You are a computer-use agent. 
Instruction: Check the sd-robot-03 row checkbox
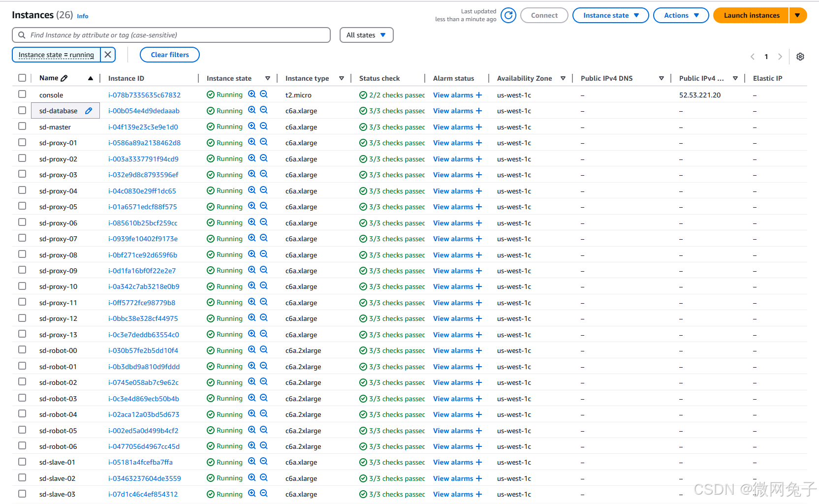[22, 398]
